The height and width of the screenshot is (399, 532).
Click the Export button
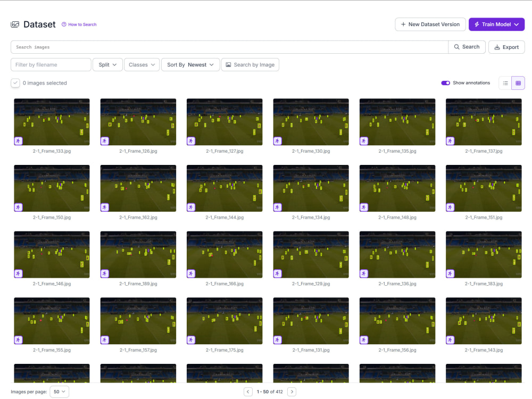click(506, 47)
